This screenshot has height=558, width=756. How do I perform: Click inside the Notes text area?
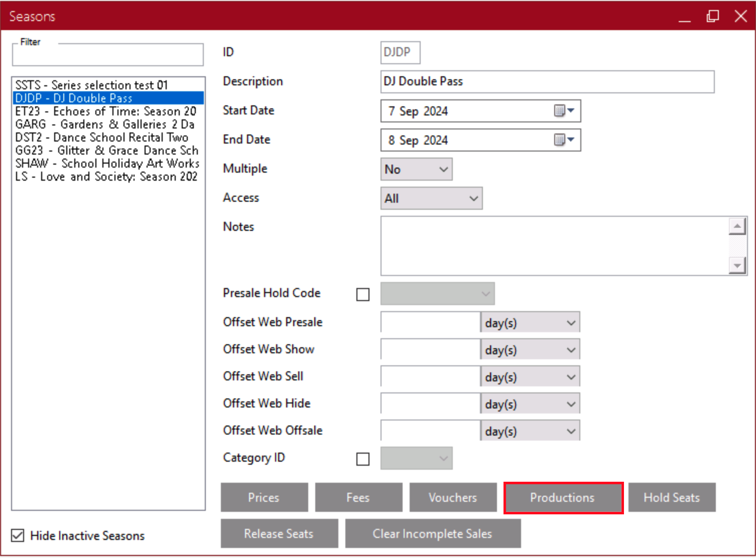555,246
